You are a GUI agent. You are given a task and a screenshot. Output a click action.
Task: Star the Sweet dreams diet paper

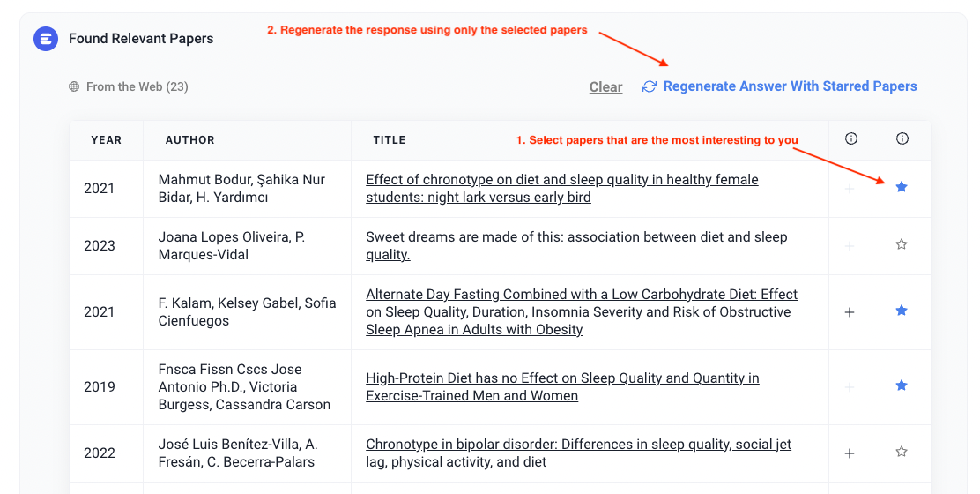click(x=902, y=244)
